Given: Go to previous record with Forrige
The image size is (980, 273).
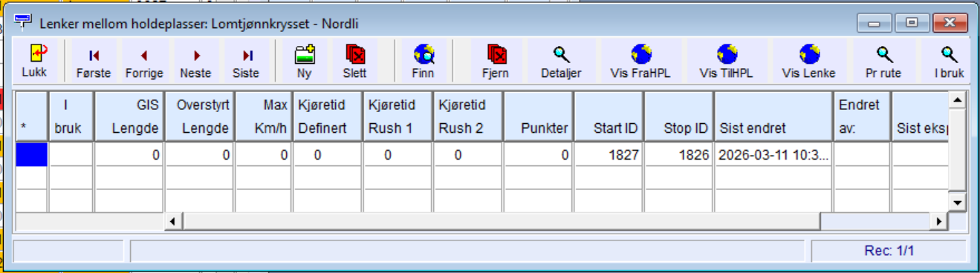Looking at the screenshot, I should click(x=144, y=62).
